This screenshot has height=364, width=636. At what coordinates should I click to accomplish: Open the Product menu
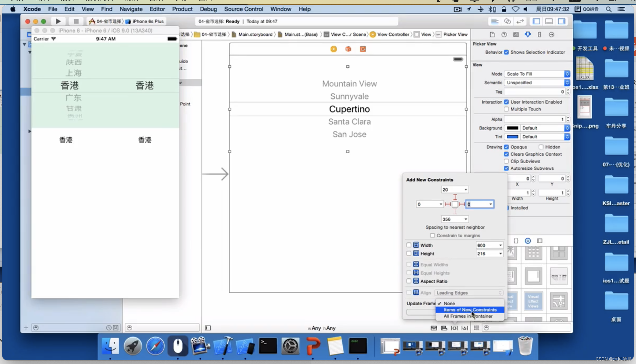pos(182,9)
